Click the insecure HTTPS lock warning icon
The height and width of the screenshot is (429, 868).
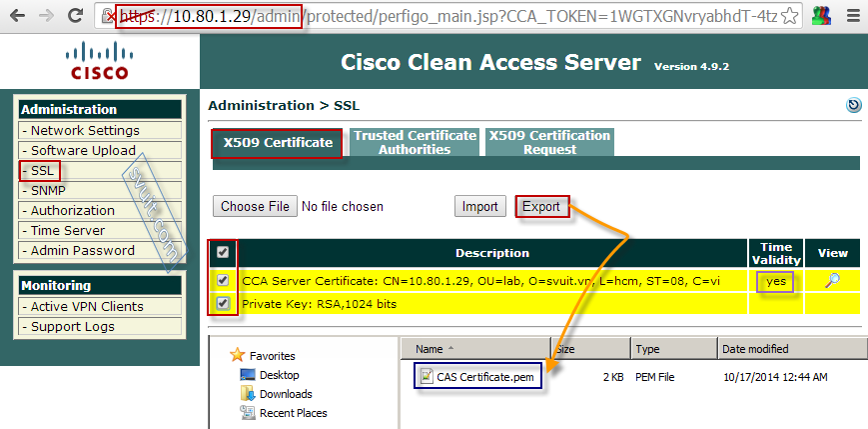click(109, 17)
